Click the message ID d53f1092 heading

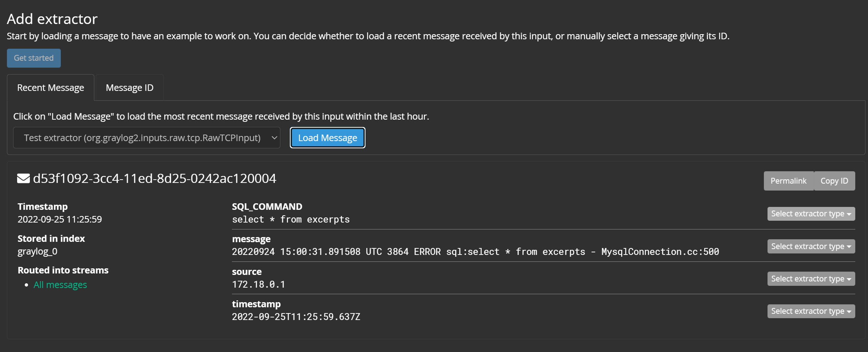point(155,179)
